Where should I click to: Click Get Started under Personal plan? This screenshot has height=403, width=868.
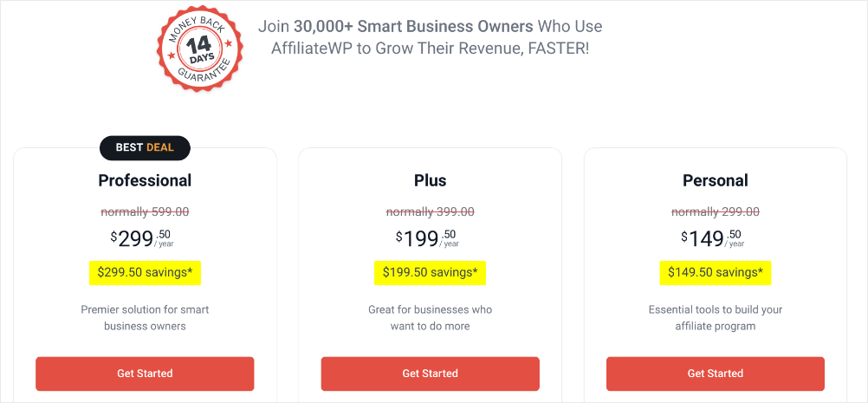coord(716,374)
